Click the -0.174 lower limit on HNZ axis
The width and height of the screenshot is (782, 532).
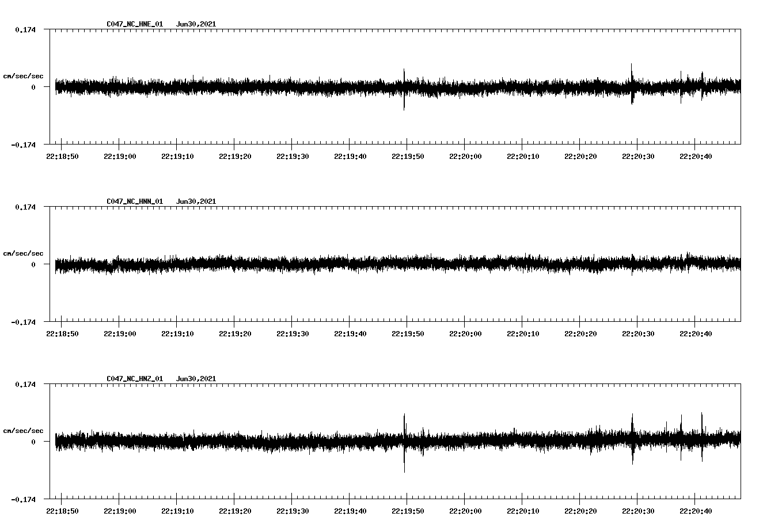tap(23, 499)
